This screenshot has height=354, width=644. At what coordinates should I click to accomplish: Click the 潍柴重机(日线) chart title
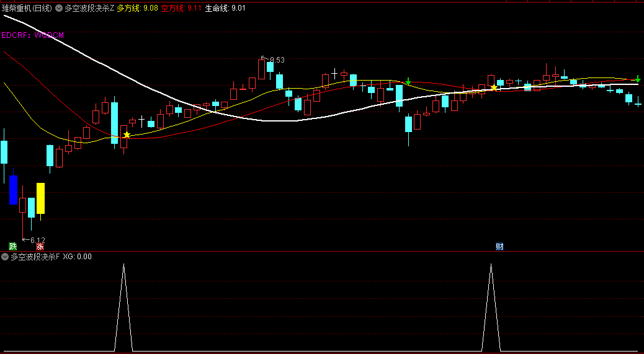pos(27,8)
